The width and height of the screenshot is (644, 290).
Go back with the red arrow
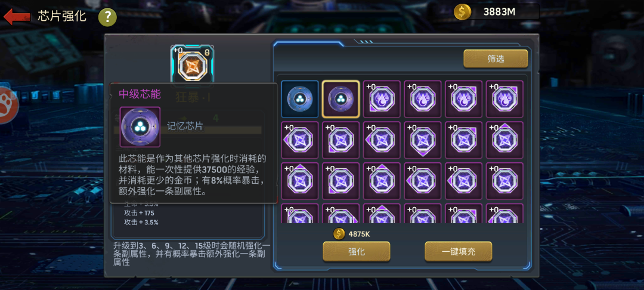click(x=17, y=17)
